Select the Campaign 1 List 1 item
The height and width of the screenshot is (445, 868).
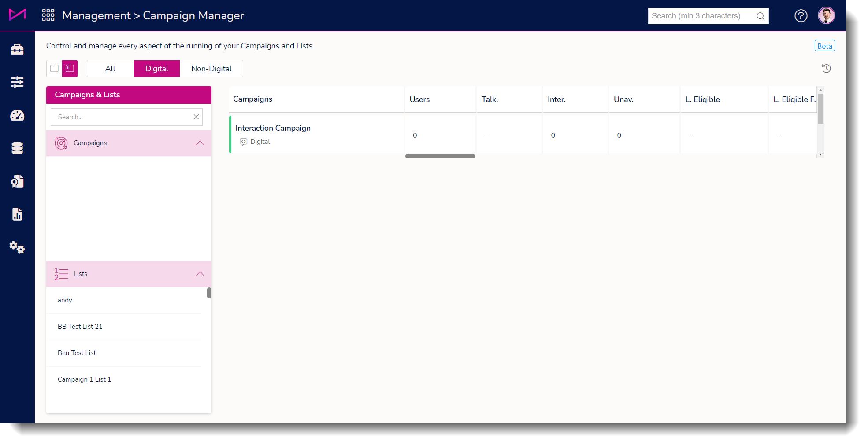tap(124, 379)
